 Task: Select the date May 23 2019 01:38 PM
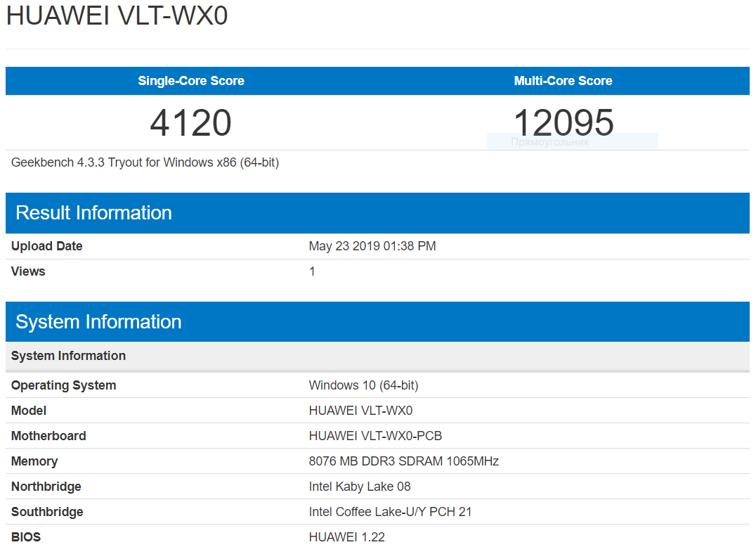point(372,246)
